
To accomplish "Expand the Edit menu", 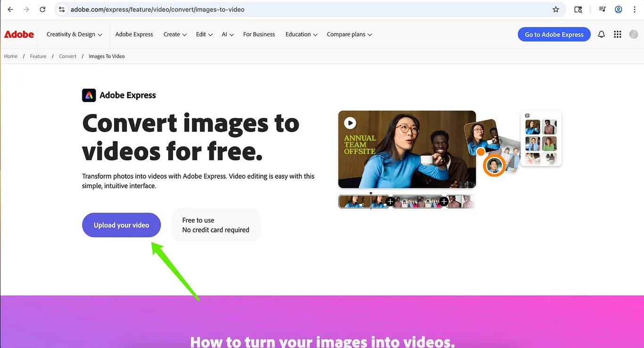I will pyautogui.click(x=204, y=34).
